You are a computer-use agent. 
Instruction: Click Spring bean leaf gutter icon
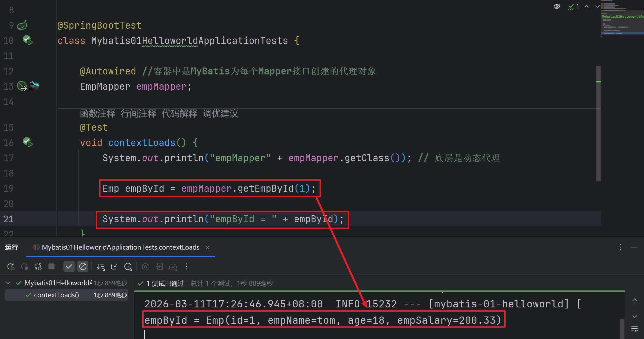[22, 25]
